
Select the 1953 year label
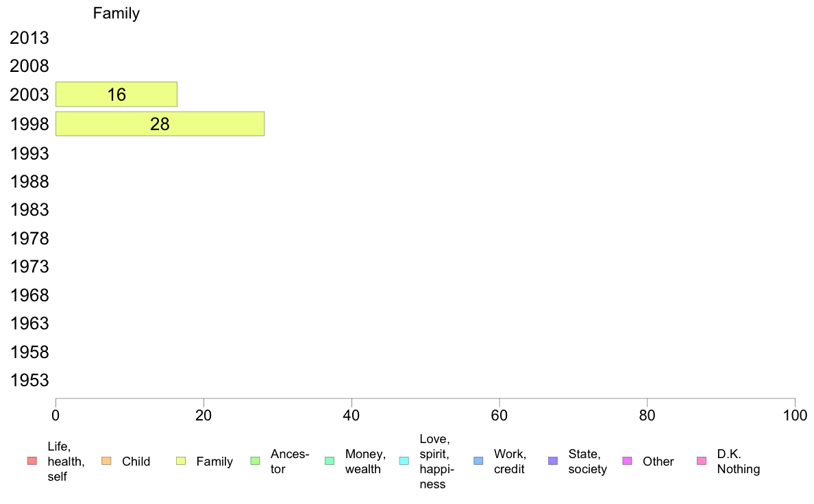tap(29, 381)
